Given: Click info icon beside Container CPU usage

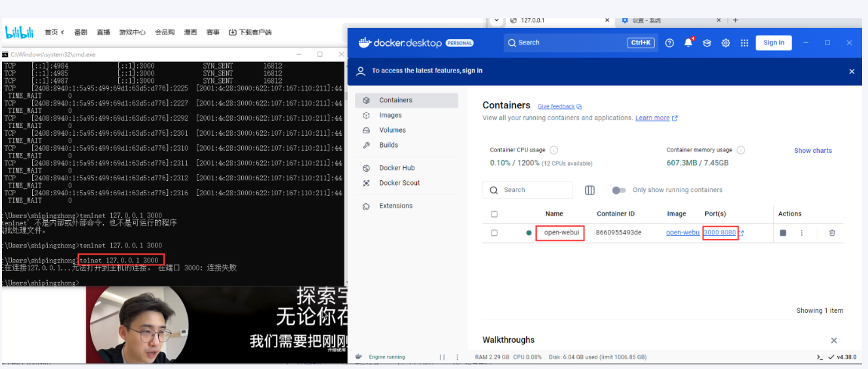Looking at the screenshot, I should coord(554,150).
